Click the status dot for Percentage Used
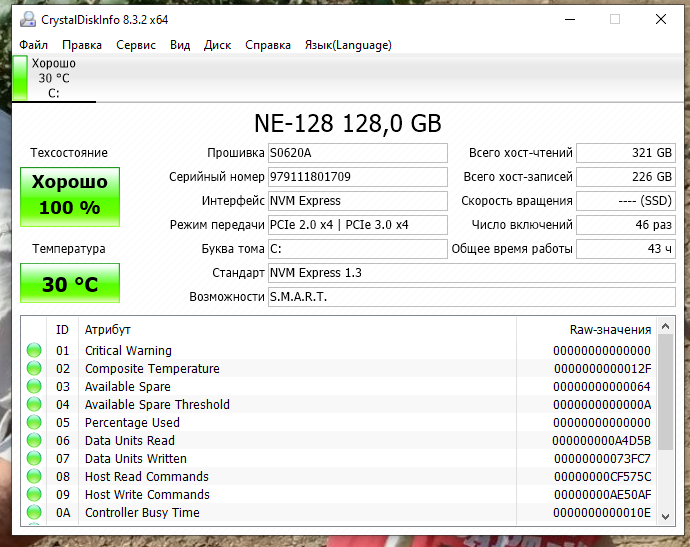This screenshot has width=690, height=547. pyautogui.click(x=34, y=423)
